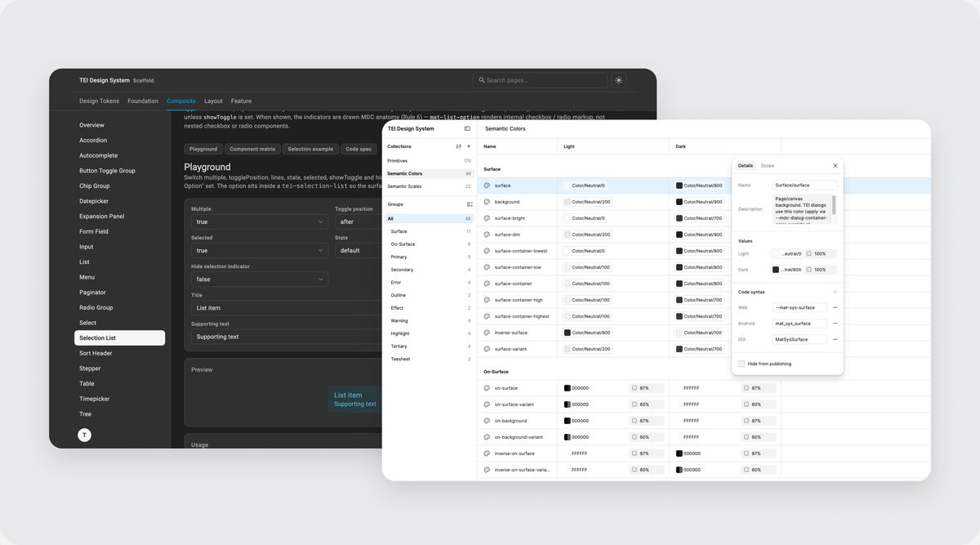Open the Feature tab
The image size is (980, 545).
[x=241, y=101]
